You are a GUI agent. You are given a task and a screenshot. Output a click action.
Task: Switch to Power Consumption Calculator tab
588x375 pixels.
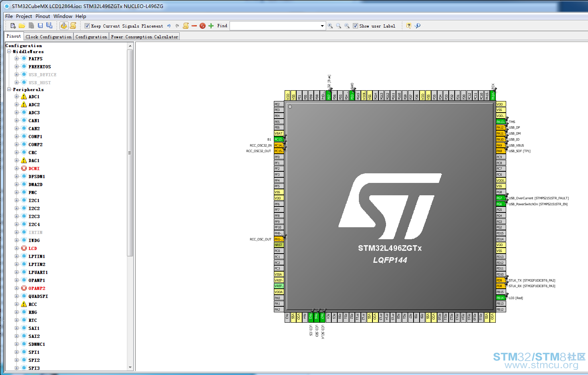tap(145, 37)
